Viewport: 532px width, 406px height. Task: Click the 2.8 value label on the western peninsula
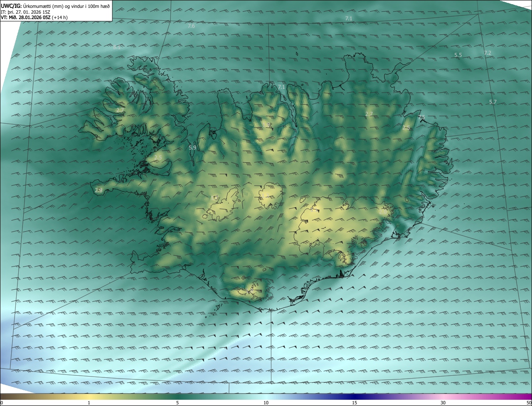pyautogui.click(x=99, y=190)
